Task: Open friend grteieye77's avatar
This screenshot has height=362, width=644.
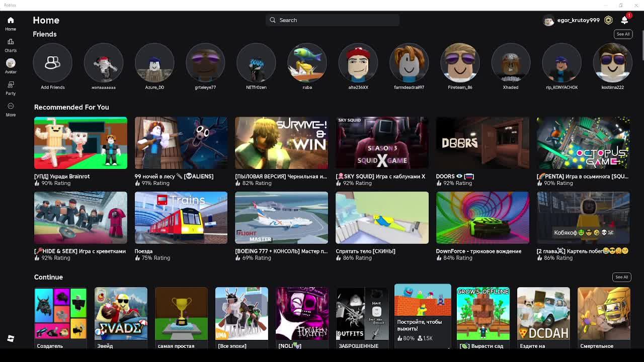Action: pos(205,63)
